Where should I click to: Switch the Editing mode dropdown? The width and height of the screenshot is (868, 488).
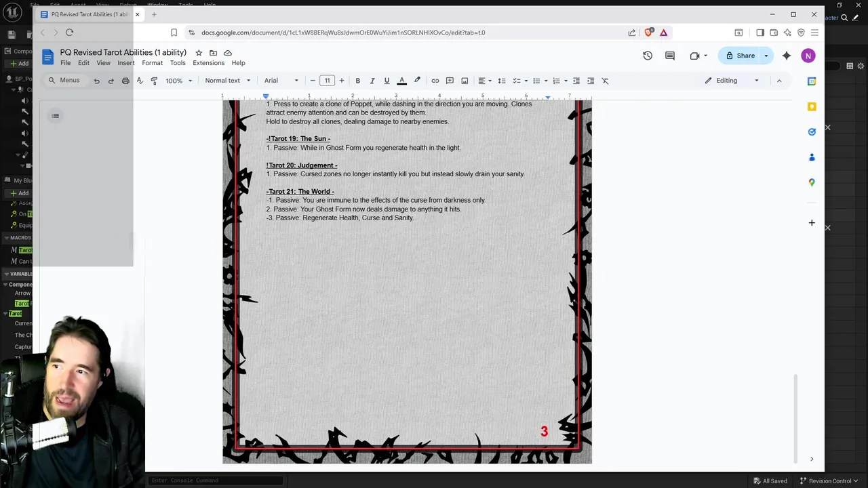[732, 81]
